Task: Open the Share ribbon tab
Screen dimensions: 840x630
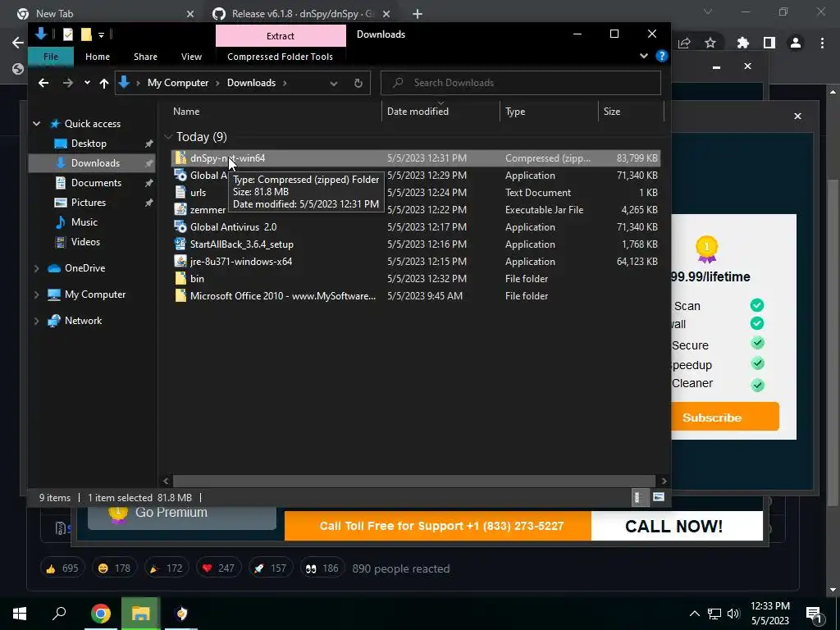Action: (x=145, y=57)
